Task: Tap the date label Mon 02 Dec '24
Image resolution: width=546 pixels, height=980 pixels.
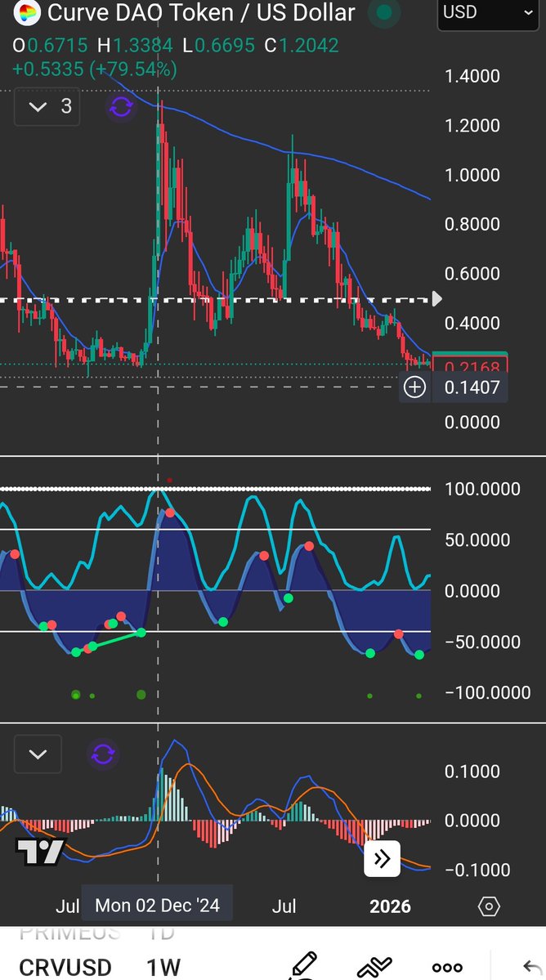Action: coord(158,905)
